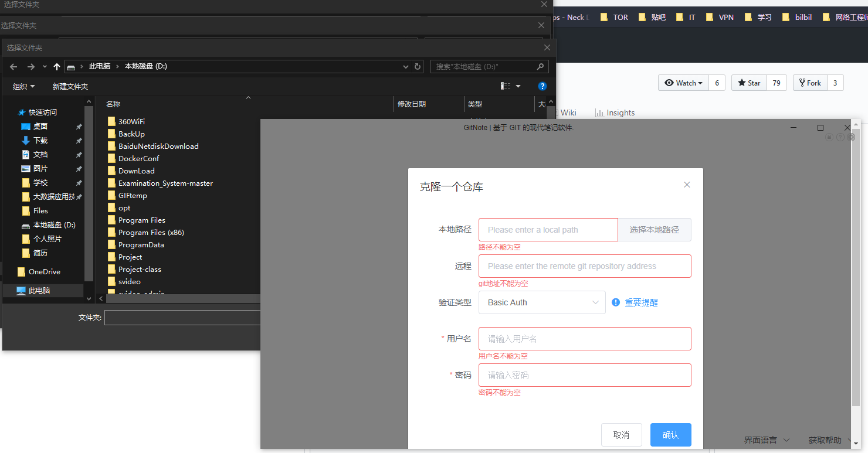868x453 pixels.
Task: Sort by 修改日期 column header
Action: [x=412, y=104]
